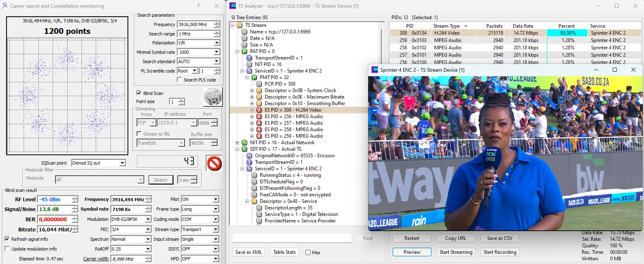This screenshot has width=644, height=264.
Task: Toggle the Hex checkbox
Action: coord(308,253)
